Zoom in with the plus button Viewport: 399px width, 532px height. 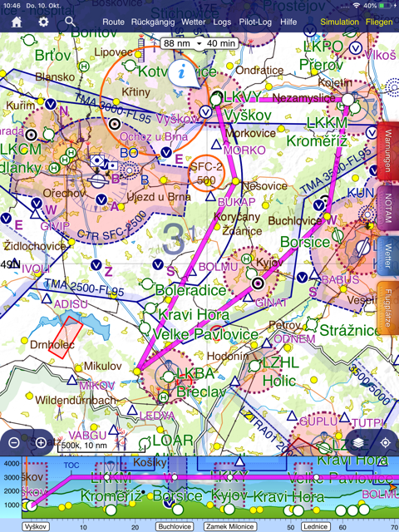coord(41,442)
